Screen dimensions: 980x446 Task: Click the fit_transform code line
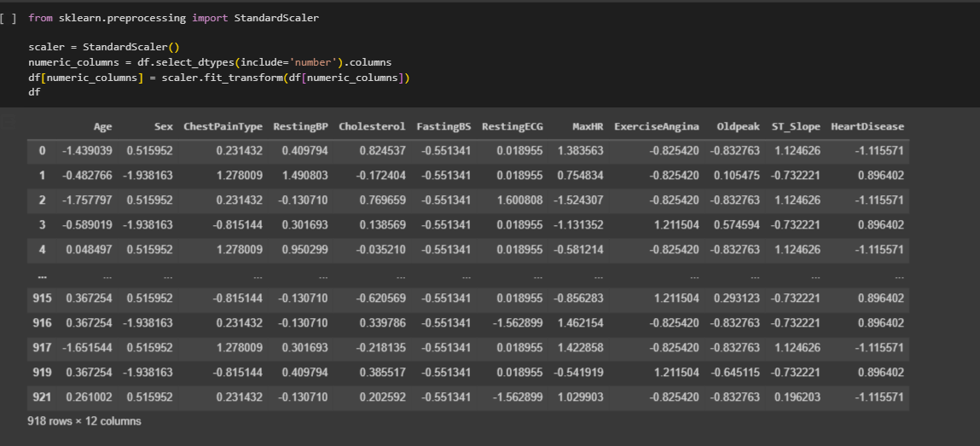point(218,78)
